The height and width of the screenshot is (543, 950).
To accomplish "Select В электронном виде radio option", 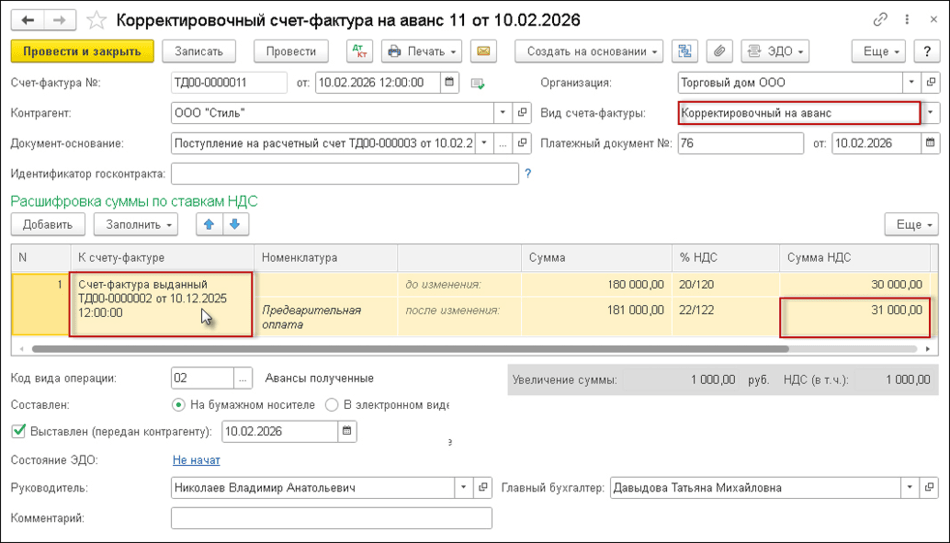I will click(x=333, y=405).
